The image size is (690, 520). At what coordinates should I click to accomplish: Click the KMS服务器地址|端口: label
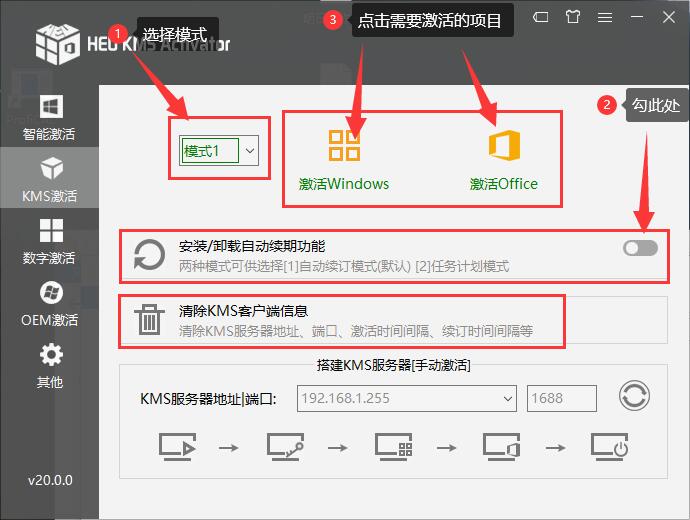[x=208, y=399]
